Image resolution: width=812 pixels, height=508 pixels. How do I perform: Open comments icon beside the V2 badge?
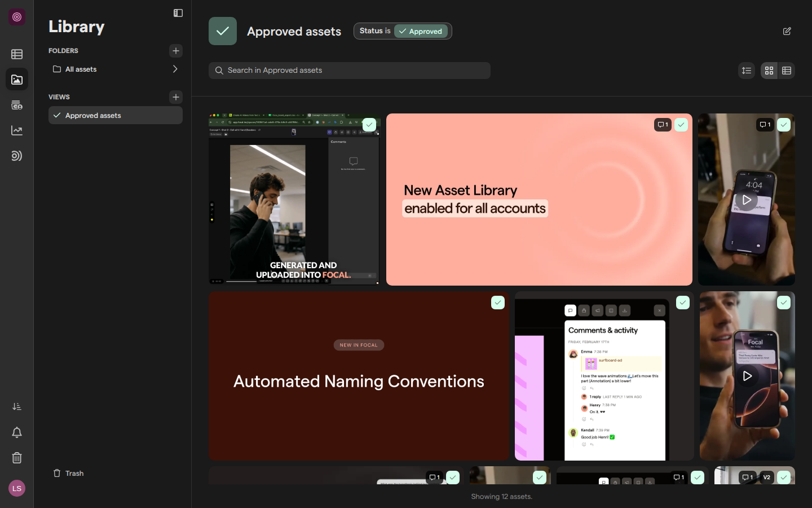click(748, 478)
